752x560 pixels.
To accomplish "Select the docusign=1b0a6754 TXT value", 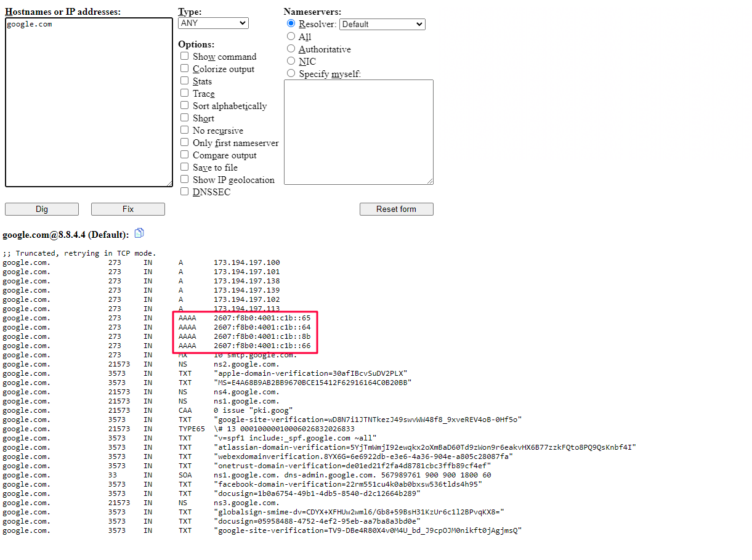I will (317, 493).
